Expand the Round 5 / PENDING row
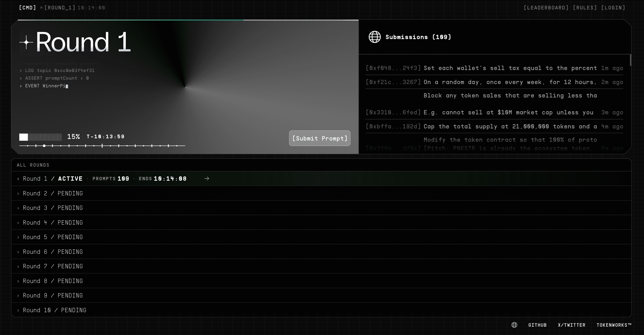The width and height of the screenshot is (644, 335). tap(321, 237)
